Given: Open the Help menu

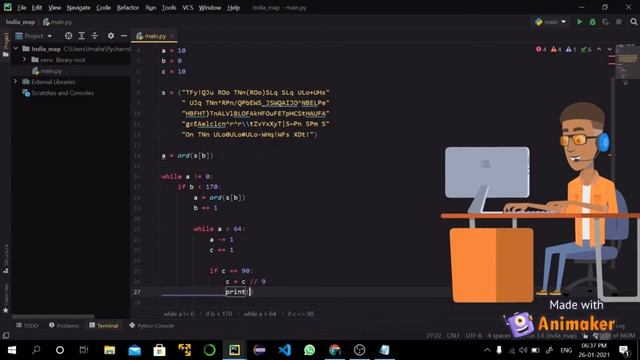Looking at the screenshot, I should pos(233,7).
